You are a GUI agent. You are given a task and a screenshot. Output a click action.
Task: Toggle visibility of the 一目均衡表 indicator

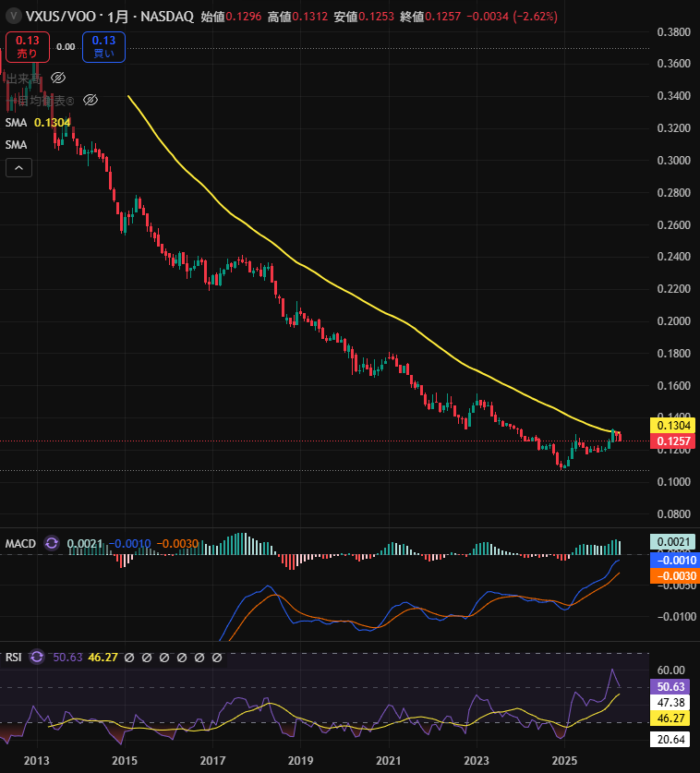pos(91,100)
